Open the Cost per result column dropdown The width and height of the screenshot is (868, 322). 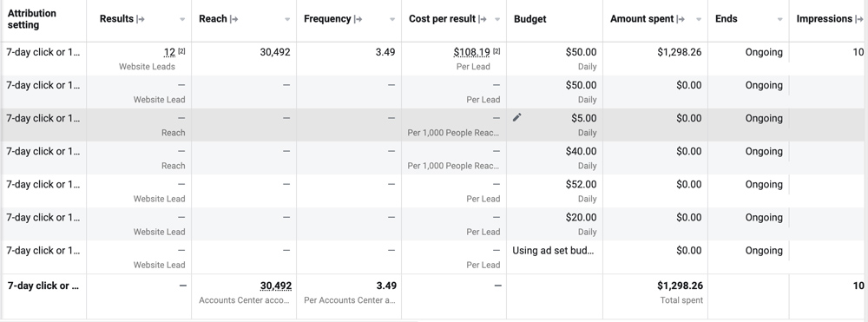(x=497, y=19)
